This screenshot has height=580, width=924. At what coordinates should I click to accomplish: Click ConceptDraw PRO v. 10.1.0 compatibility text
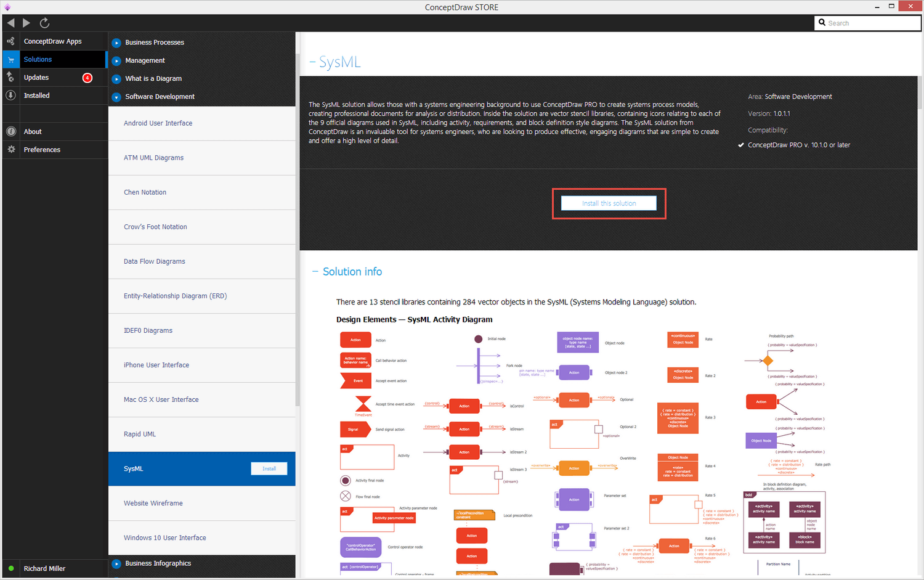pos(799,145)
